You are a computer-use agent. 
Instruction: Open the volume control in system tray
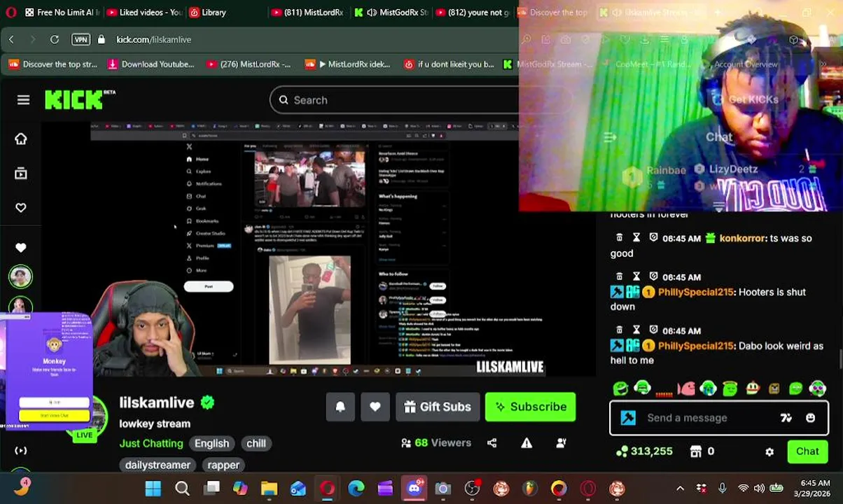coord(760,489)
